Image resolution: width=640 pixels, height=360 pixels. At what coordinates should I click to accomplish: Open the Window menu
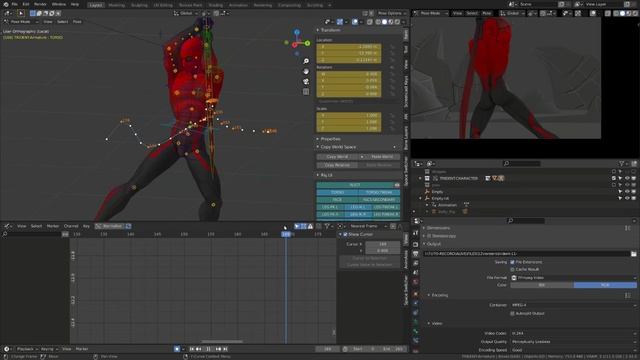pyautogui.click(x=59, y=4)
